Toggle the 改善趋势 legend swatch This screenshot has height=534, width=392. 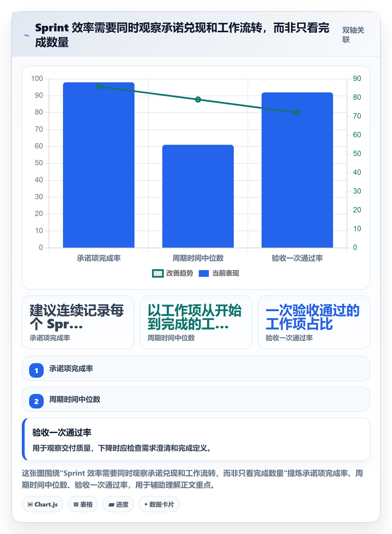coord(158,273)
